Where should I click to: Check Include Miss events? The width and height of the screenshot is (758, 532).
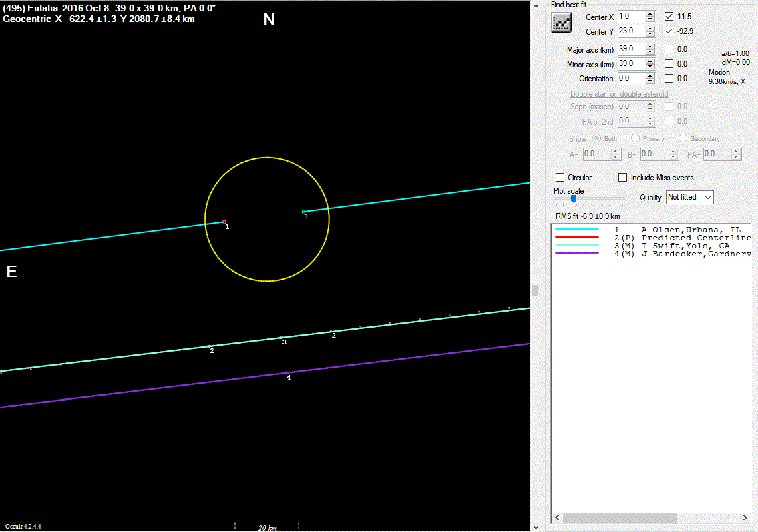click(622, 178)
